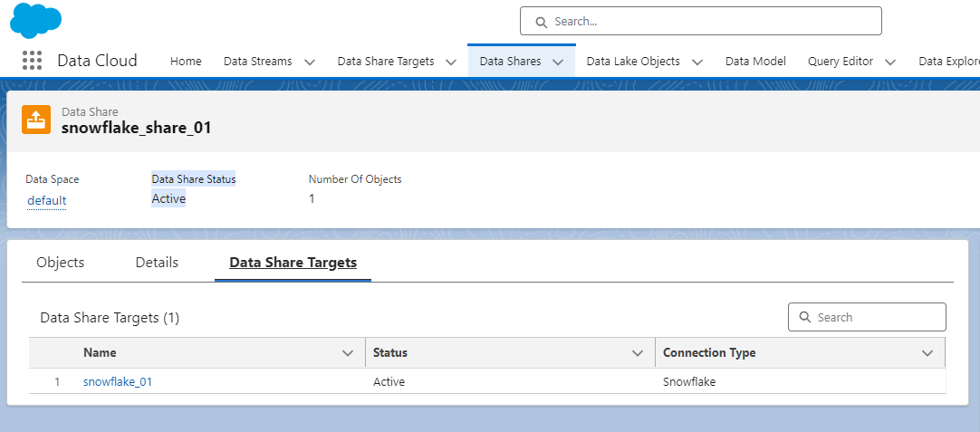Screen dimensions: 980x432
Task: Open the Data Model tab
Action: tap(755, 62)
